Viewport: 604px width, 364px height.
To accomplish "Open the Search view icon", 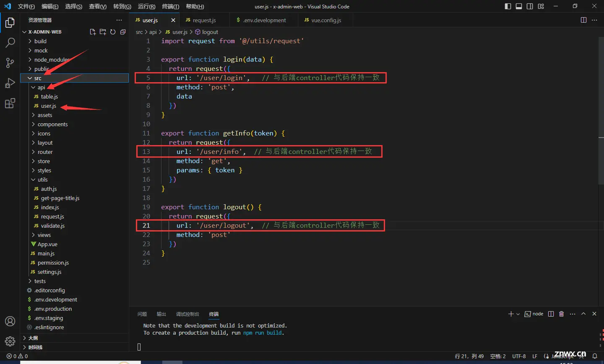I will point(10,42).
